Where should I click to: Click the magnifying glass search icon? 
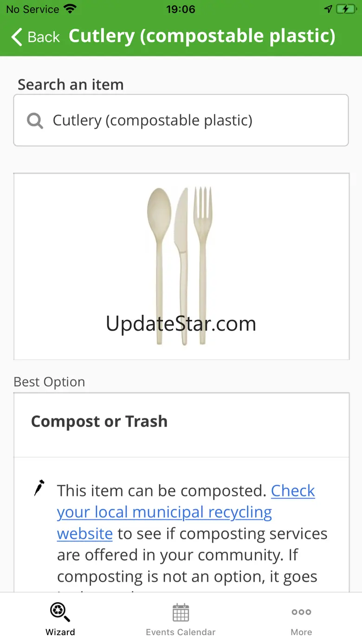(x=35, y=121)
